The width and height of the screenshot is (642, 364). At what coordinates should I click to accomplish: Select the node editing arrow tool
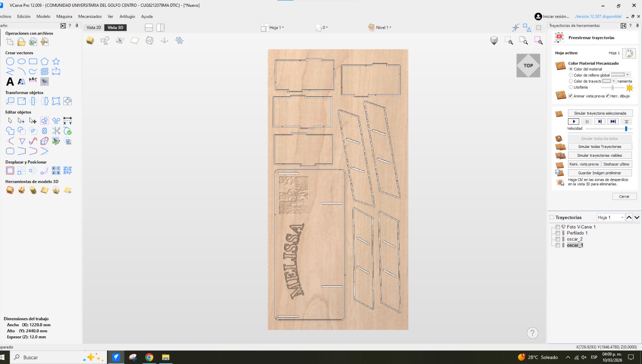[x=21, y=120]
